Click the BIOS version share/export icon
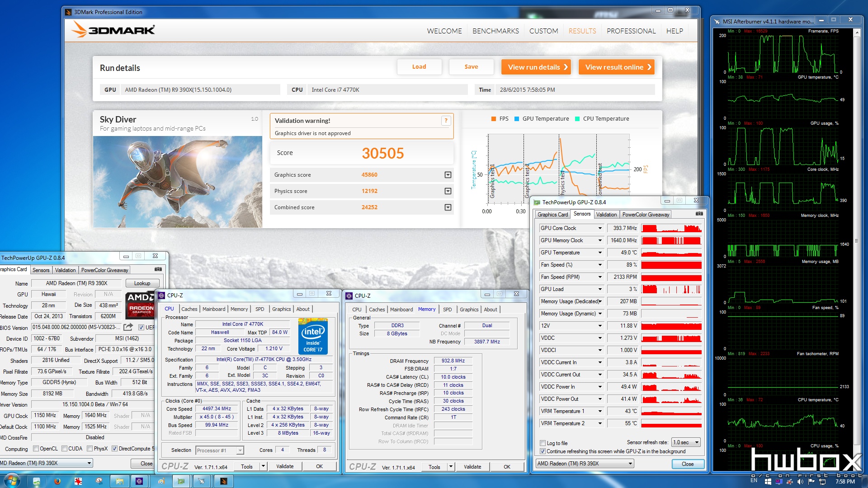 pos(128,327)
